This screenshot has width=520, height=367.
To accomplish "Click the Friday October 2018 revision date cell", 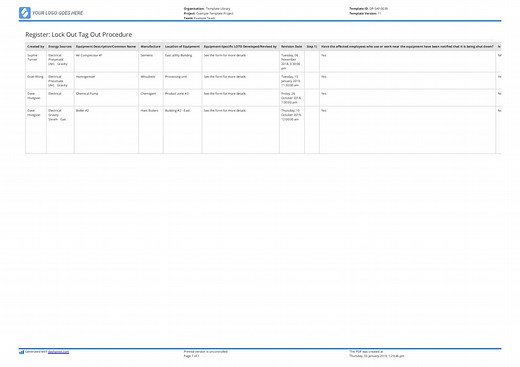I will click(291, 98).
